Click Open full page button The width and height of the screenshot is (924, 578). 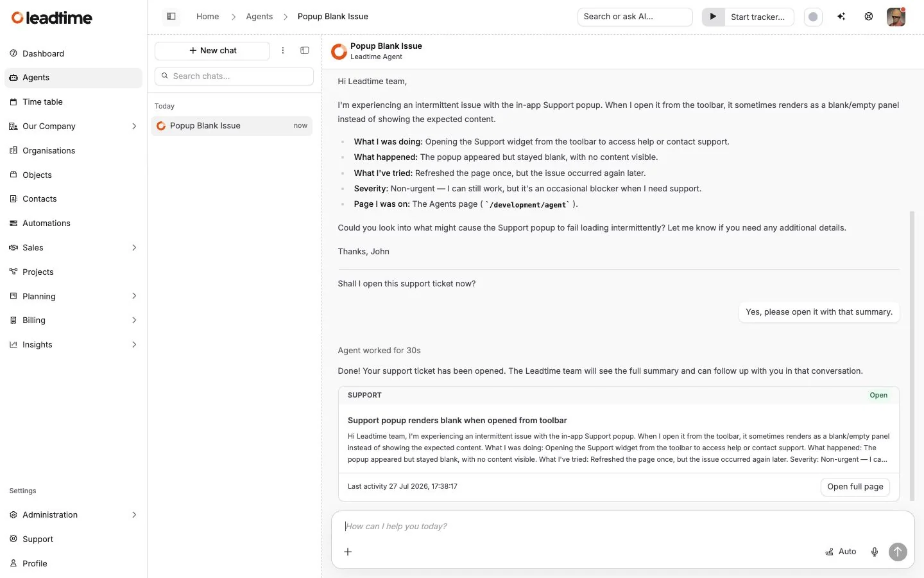tap(855, 487)
